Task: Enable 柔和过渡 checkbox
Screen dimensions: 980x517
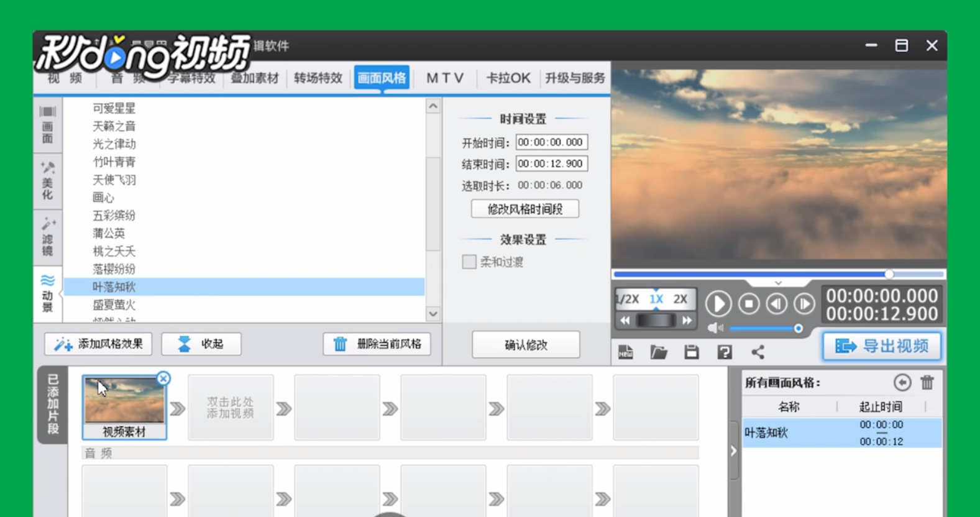Action: [469, 262]
